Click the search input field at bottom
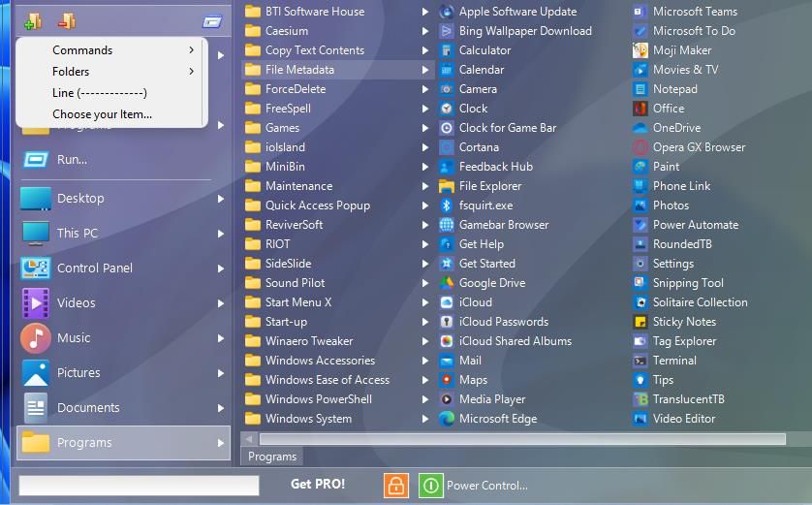The height and width of the screenshot is (505, 812). [x=139, y=486]
